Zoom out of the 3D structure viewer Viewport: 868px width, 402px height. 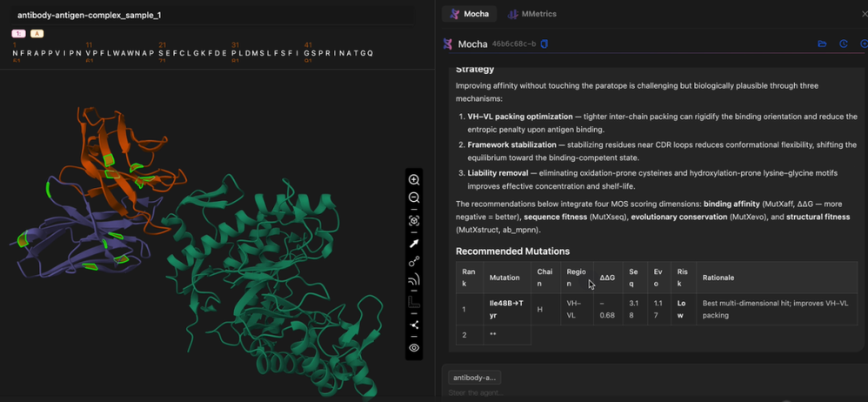click(x=413, y=198)
